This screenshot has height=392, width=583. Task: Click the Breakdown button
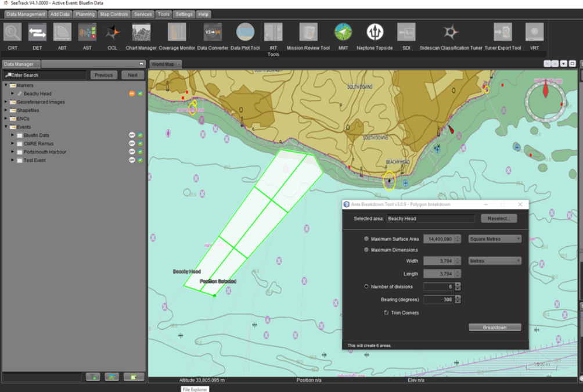coord(495,328)
